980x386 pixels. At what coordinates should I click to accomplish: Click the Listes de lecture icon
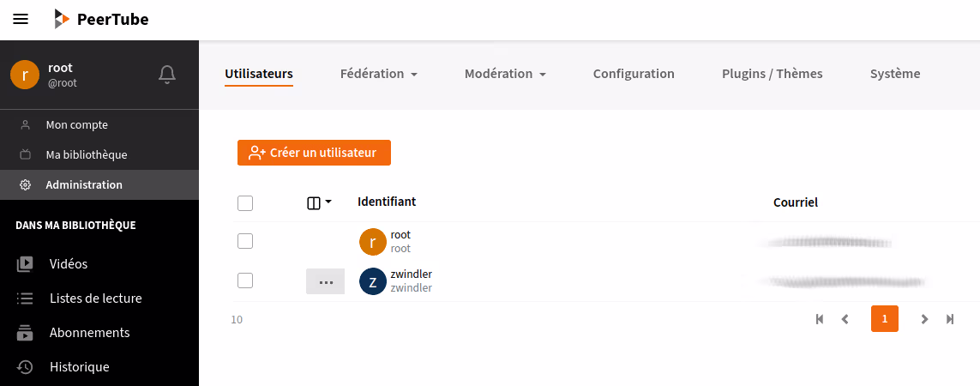[25, 299]
